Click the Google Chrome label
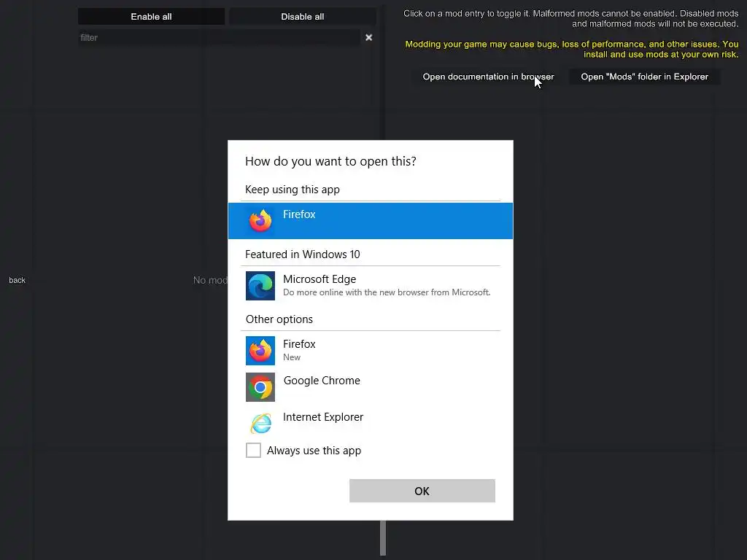747x560 pixels. pyautogui.click(x=322, y=381)
